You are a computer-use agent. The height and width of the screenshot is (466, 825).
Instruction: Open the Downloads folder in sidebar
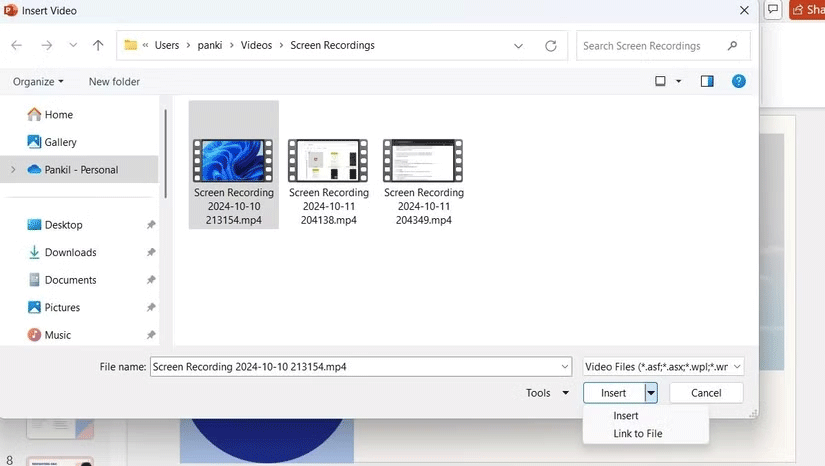click(70, 252)
